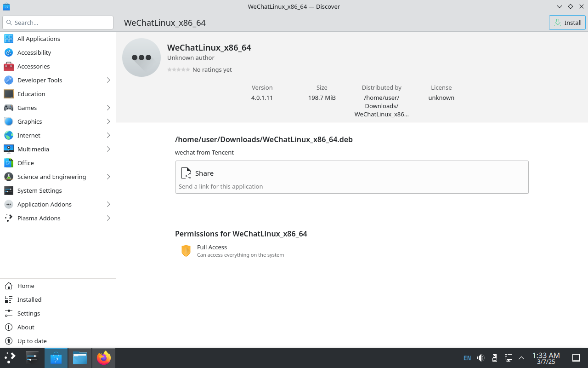This screenshot has width=588, height=368.
Task: Open the About page
Action: coord(58,327)
